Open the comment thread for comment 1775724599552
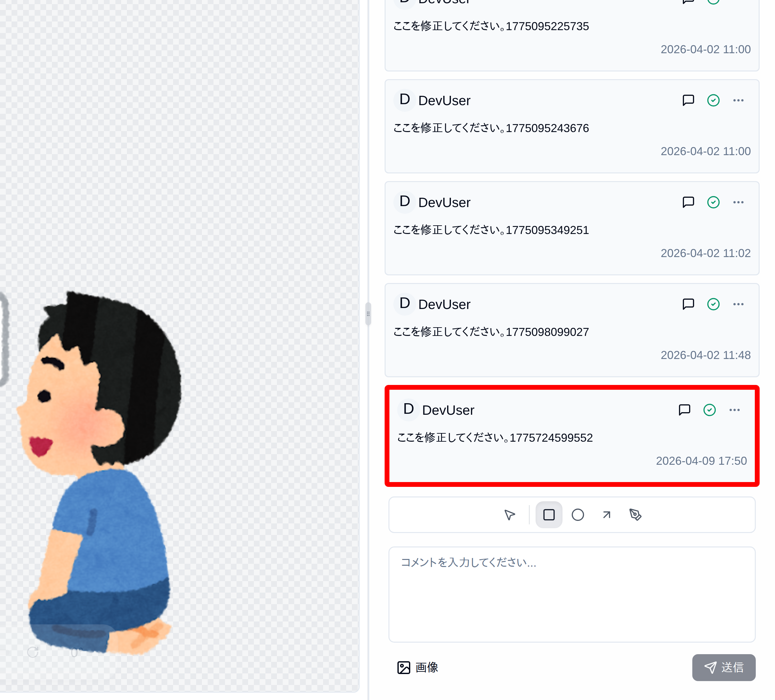The image size is (775, 700). point(684,410)
